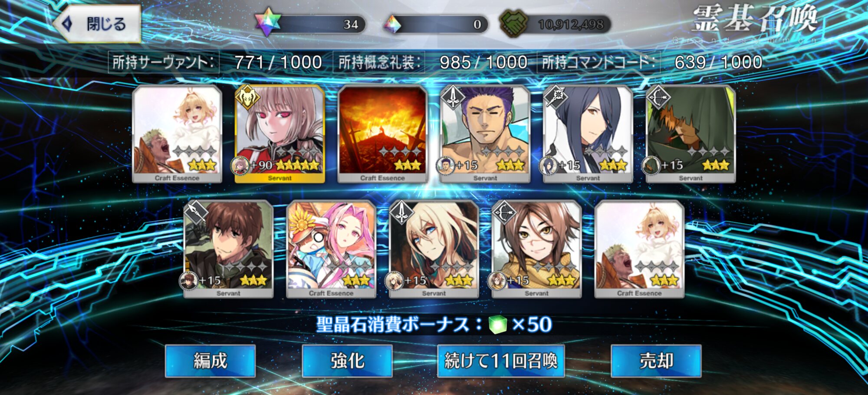Select the top-left blonde girl Craft Essence card
Viewport: 868px width, 395px height.
coord(177,134)
